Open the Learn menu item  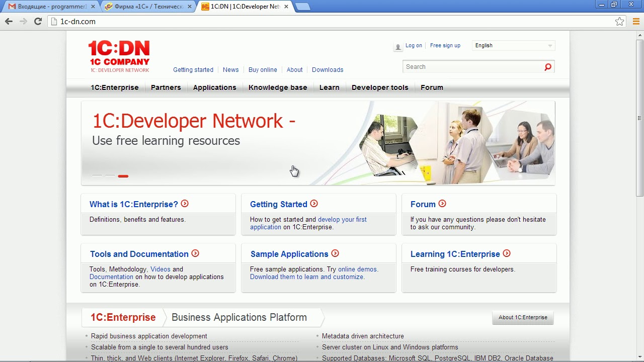pyautogui.click(x=330, y=87)
